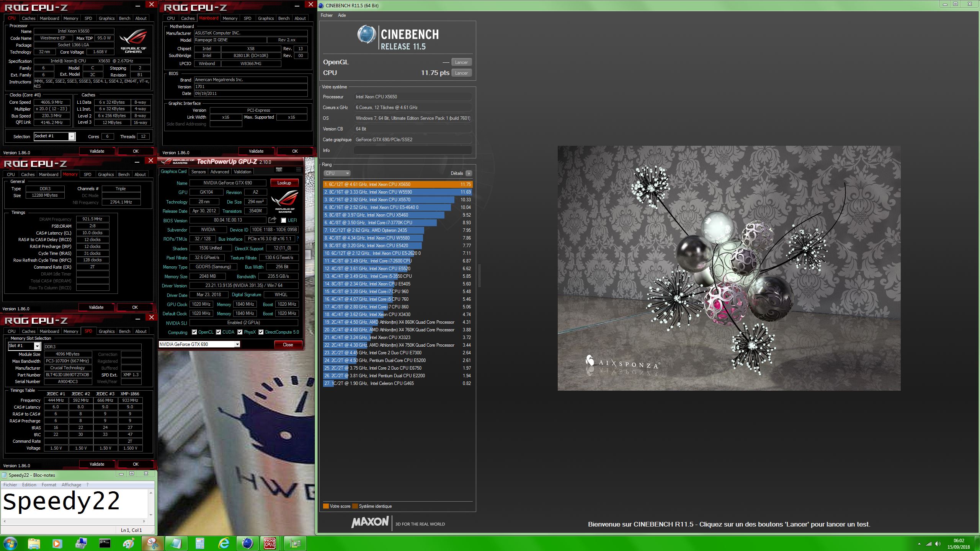Minimize the CPU-Z Memory window
This screenshot has width=980, height=551.
(137, 162)
